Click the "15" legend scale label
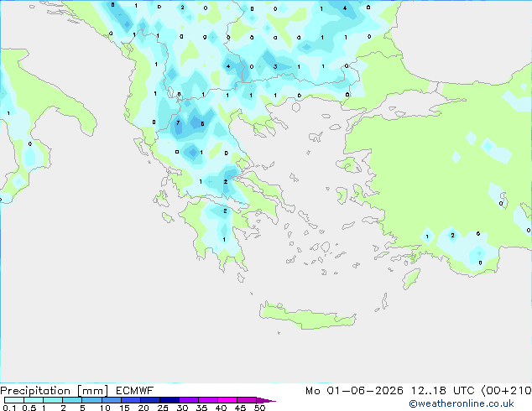This screenshot has width=532, height=411. click(x=124, y=408)
